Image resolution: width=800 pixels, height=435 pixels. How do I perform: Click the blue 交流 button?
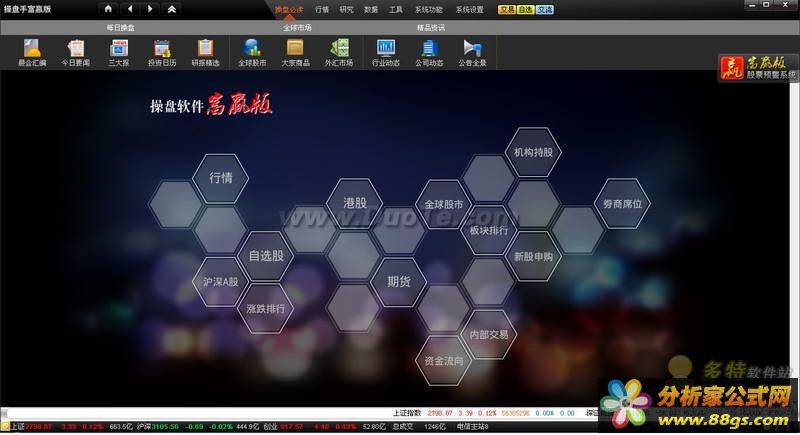544,10
